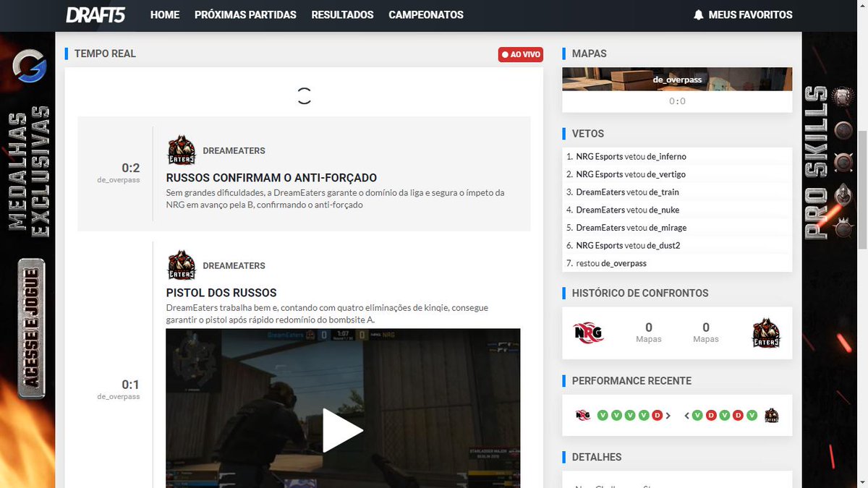Image resolution: width=868 pixels, height=488 pixels.
Task: Click the red D result in NRG's performance
Action: 658,415
